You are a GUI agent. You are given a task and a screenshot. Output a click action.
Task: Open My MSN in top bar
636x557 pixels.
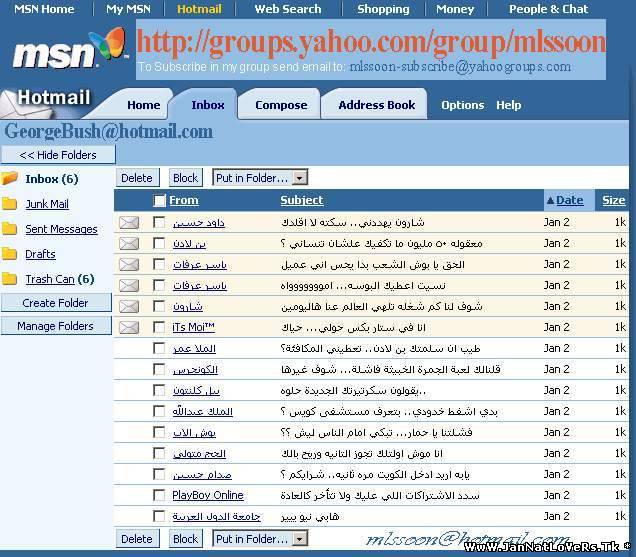point(128,9)
